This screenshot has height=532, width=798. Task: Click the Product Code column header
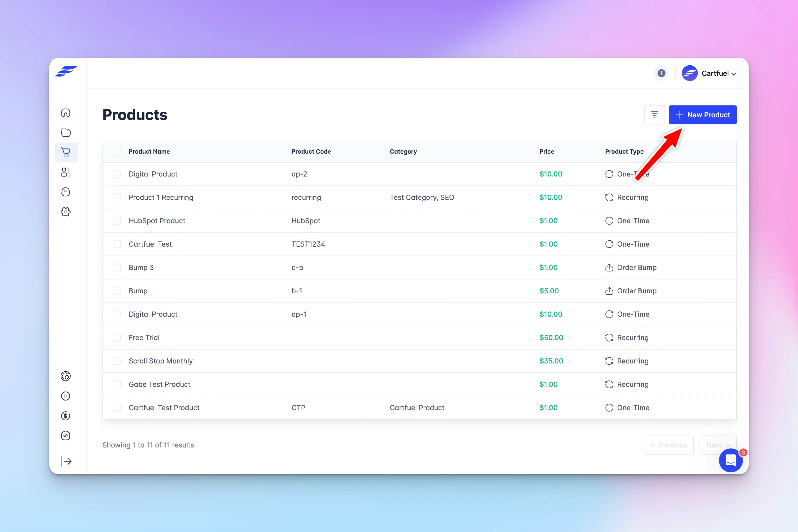(x=311, y=152)
